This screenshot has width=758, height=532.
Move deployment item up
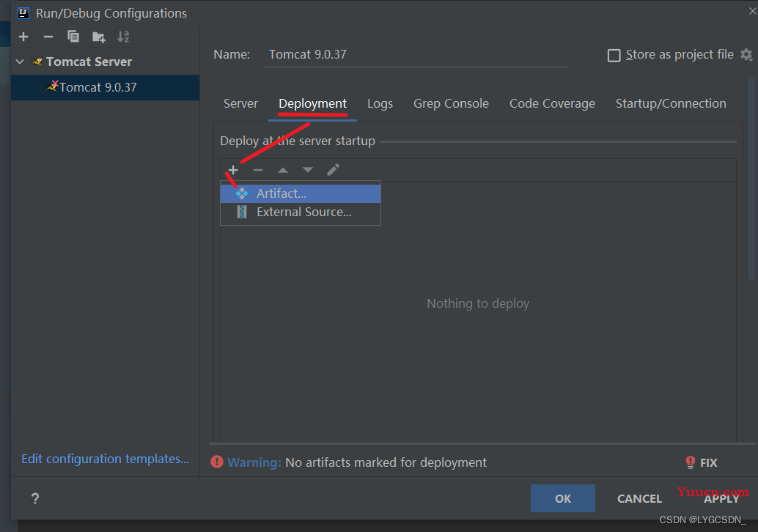click(283, 170)
